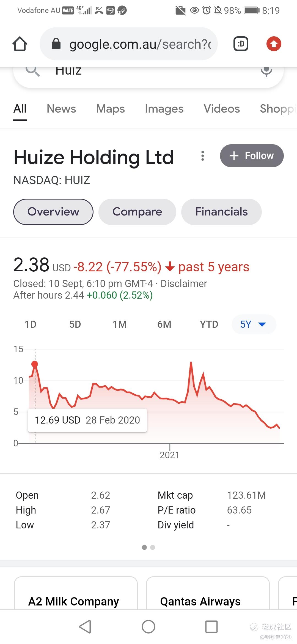This screenshot has width=297, height=644.
Task: Switch to the Images tab
Action: coord(164,109)
